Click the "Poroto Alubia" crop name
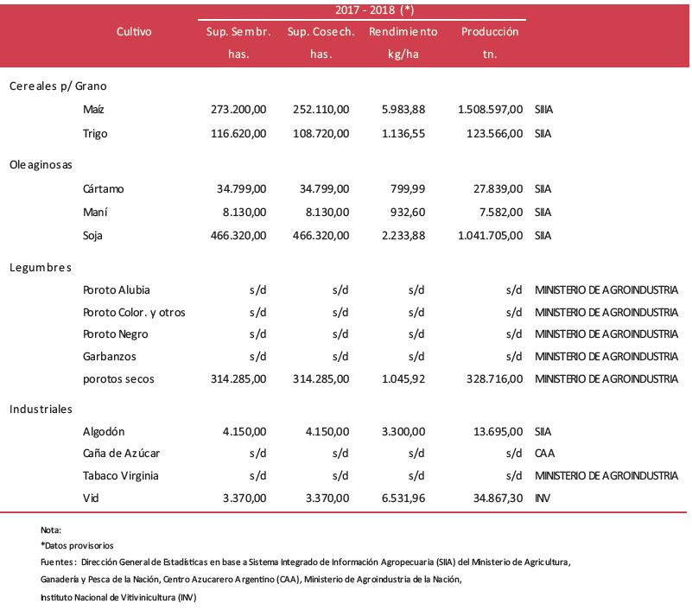 [x=116, y=290]
